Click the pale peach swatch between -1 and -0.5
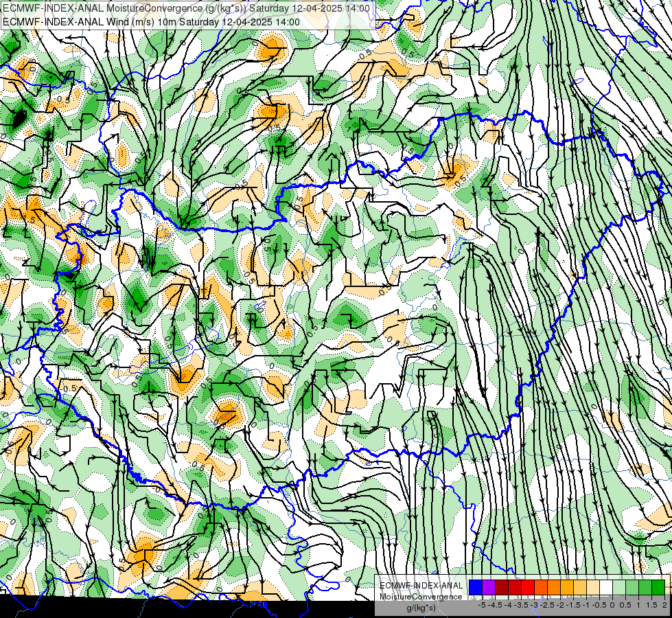The width and height of the screenshot is (672, 618). point(592,587)
